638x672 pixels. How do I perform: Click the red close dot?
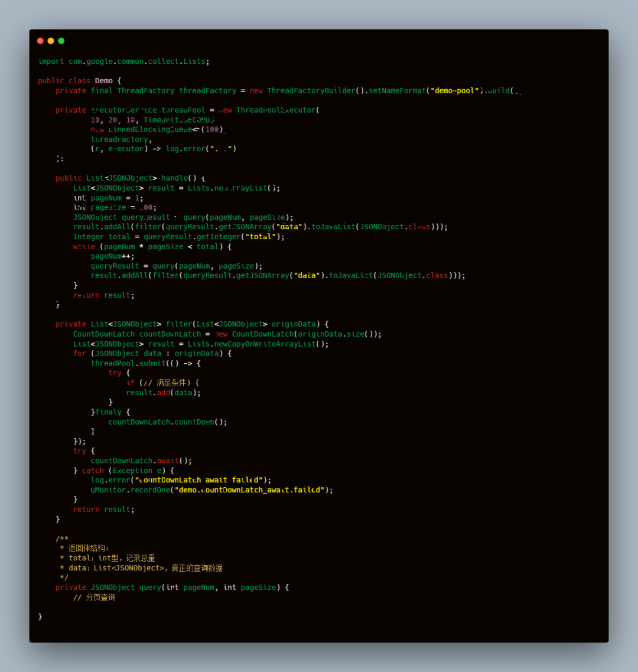pyautogui.click(x=40, y=41)
